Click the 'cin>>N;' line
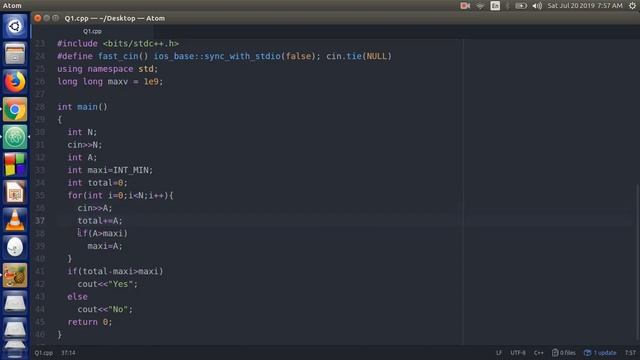This screenshot has height=360, width=640. 85,144
